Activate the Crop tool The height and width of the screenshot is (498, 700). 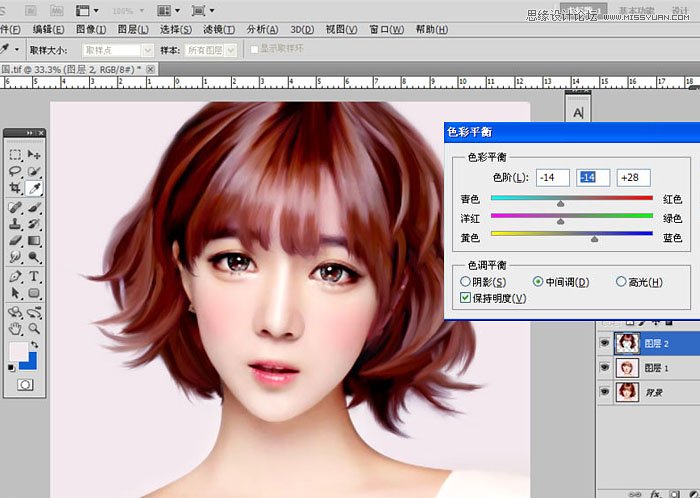15,188
